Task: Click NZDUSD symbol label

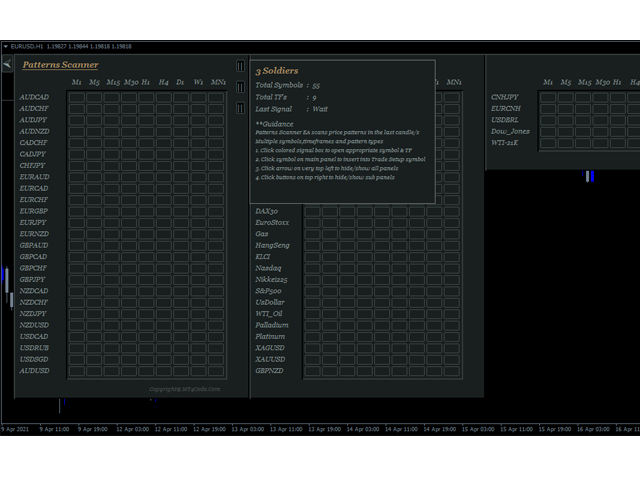Action: pos(34,325)
